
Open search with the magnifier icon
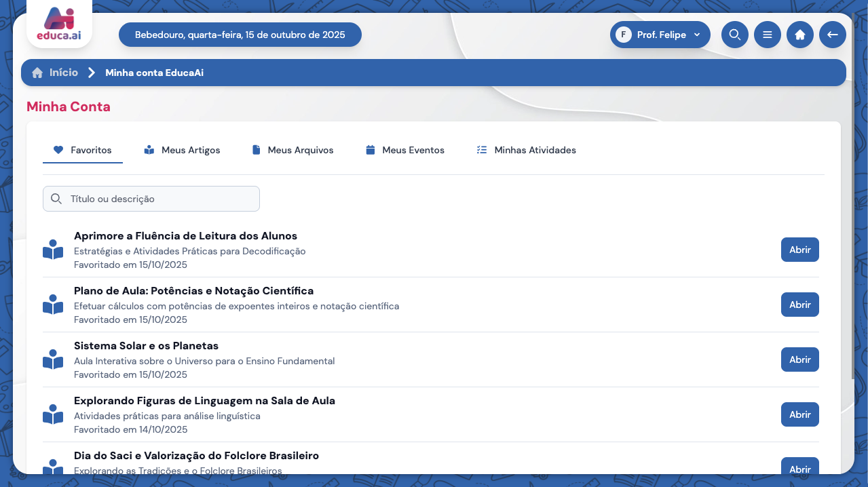pos(734,35)
